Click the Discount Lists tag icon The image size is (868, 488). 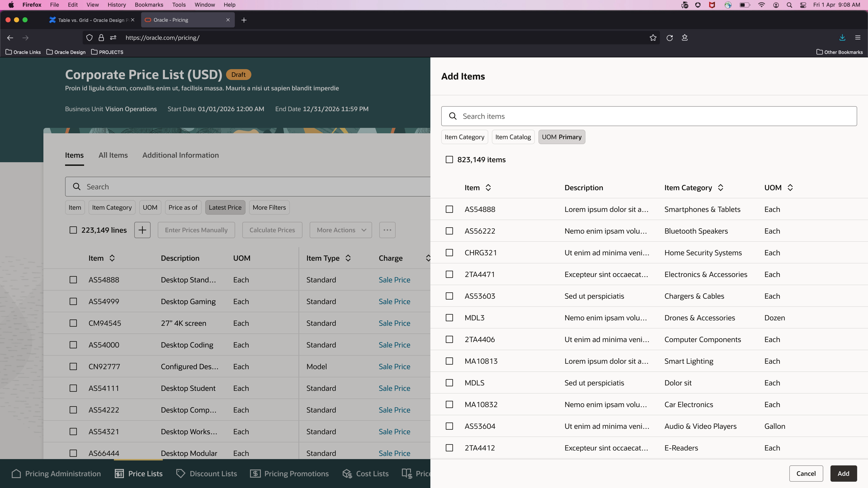181,474
